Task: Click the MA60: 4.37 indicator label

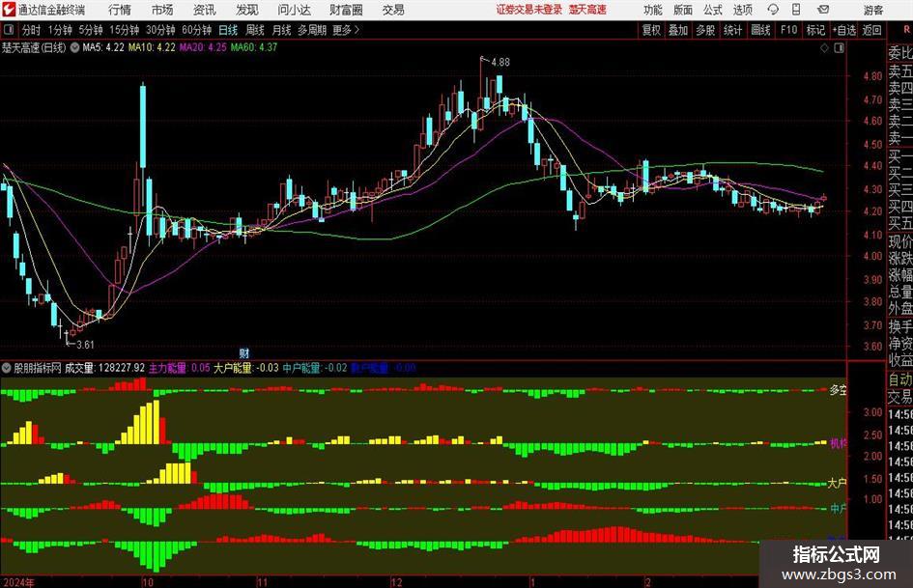Action: pos(254,47)
